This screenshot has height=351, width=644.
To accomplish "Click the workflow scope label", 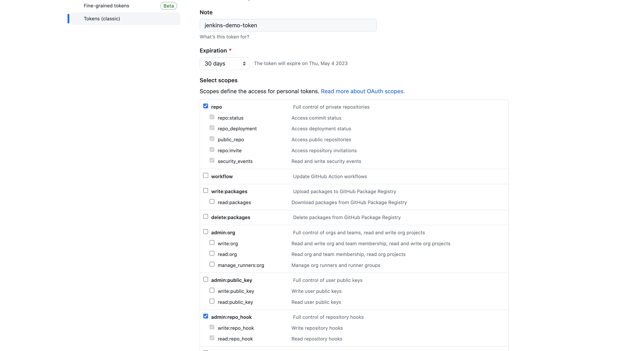I will click(222, 176).
